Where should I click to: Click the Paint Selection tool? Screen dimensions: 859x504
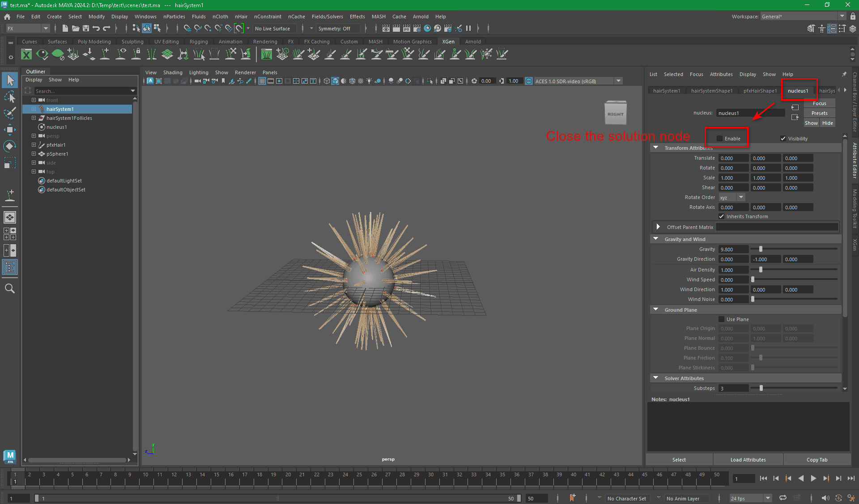pos(10,113)
